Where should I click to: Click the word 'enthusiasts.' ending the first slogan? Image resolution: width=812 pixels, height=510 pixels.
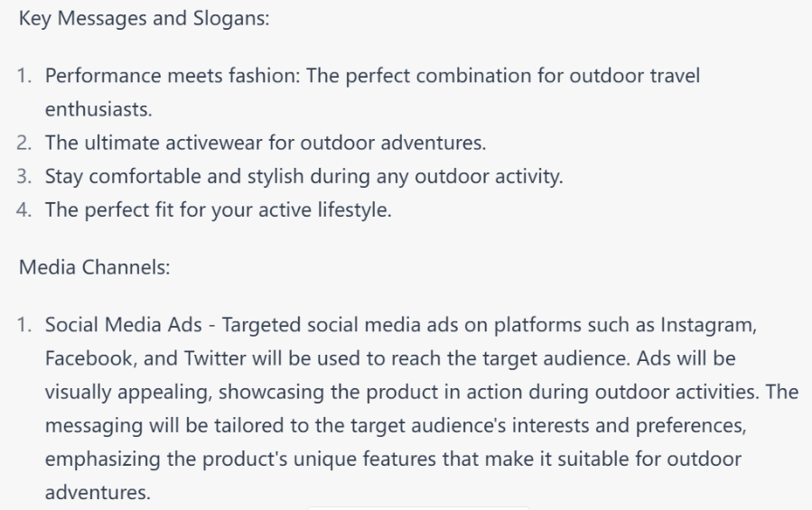tap(98, 109)
